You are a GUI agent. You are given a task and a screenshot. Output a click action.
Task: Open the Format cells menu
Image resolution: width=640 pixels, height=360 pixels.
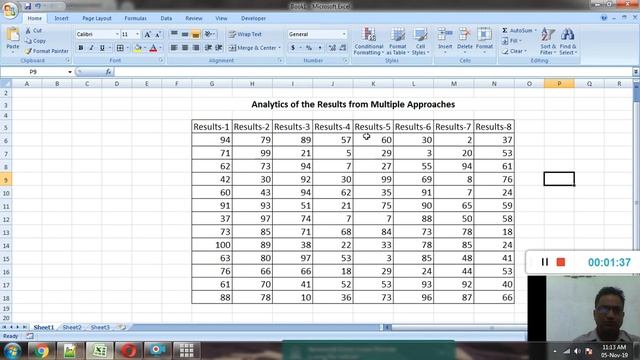(484, 41)
